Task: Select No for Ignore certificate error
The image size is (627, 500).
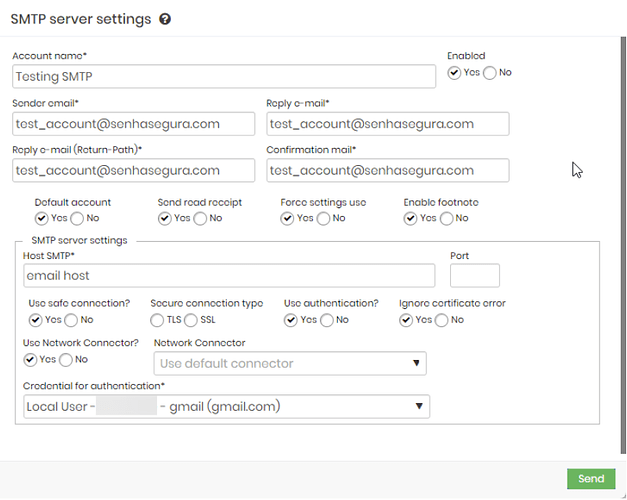Action: (x=441, y=320)
